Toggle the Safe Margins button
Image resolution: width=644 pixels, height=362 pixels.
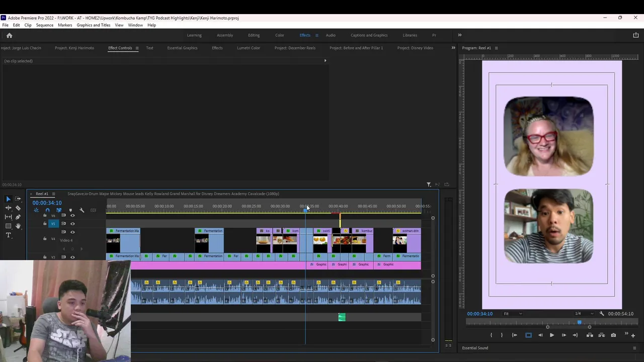(x=528, y=335)
